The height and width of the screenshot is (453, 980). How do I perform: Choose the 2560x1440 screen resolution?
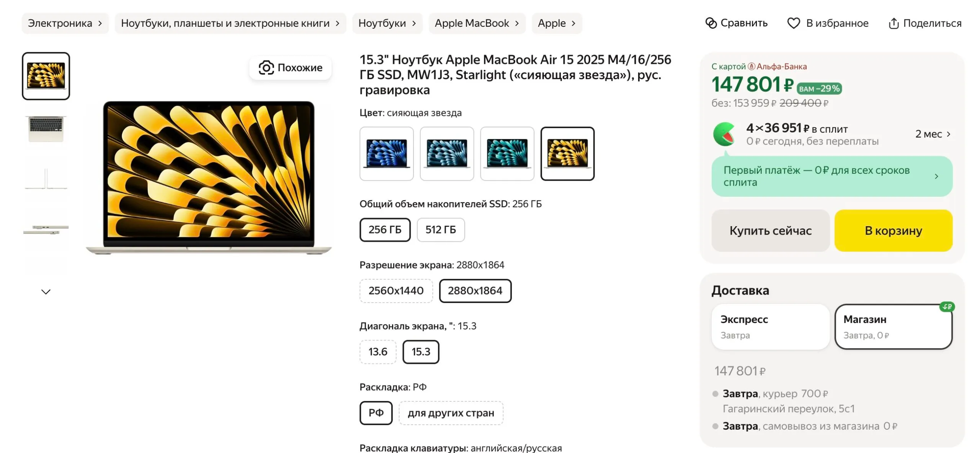(x=396, y=291)
